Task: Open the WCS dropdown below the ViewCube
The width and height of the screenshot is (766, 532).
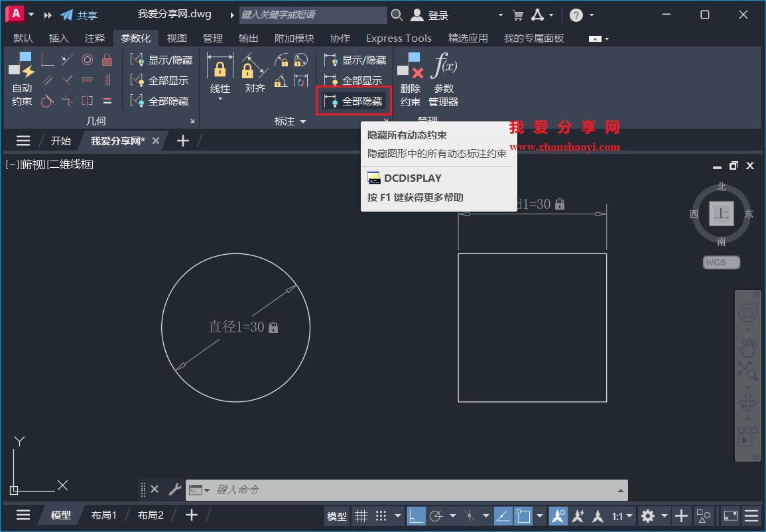Action: pos(721,262)
